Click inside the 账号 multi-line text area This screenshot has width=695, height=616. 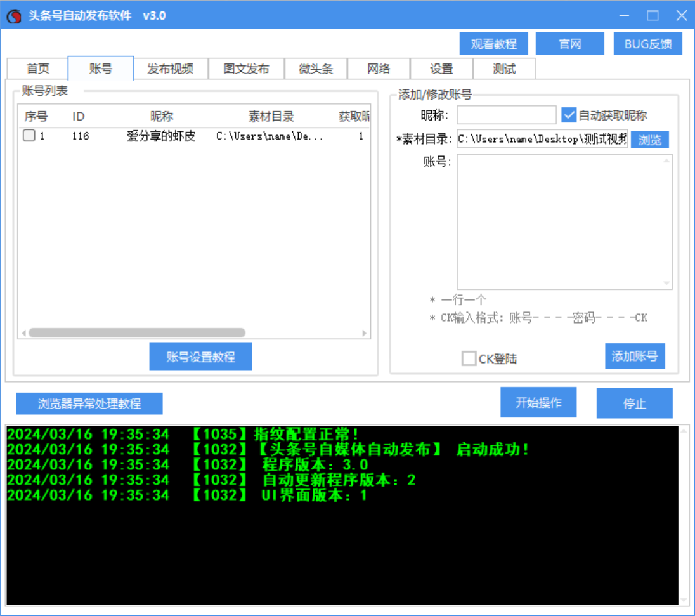pyautogui.click(x=564, y=222)
